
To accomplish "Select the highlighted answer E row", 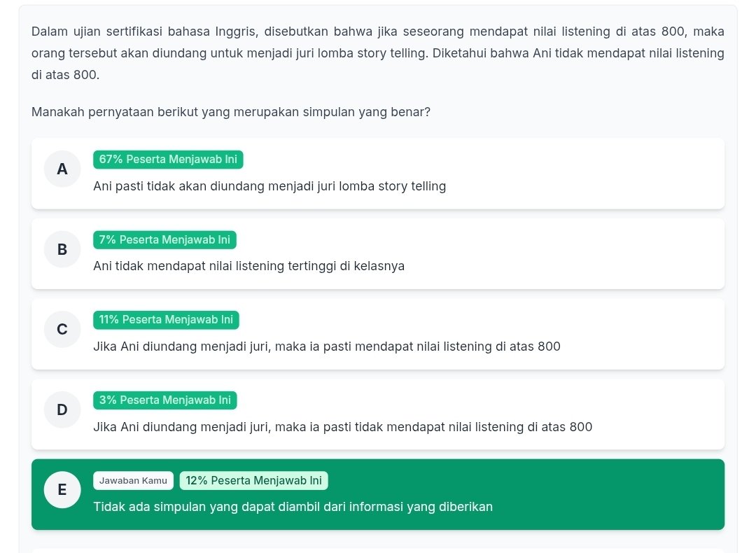I will 378,494.
